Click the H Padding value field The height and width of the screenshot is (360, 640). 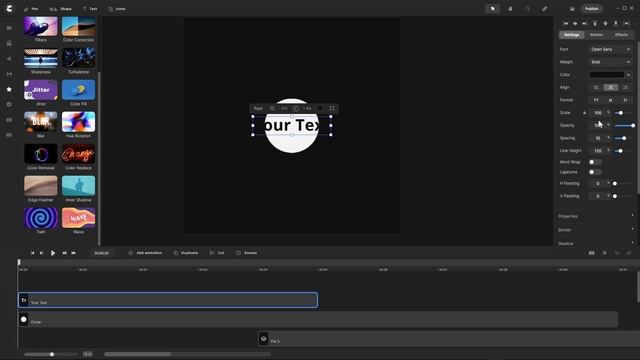coord(598,184)
